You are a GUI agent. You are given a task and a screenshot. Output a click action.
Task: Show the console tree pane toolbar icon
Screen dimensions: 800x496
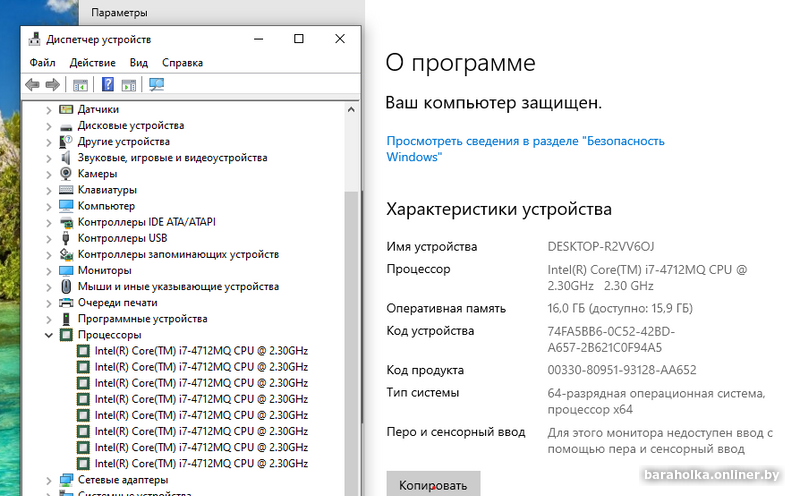[x=80, y=85]
